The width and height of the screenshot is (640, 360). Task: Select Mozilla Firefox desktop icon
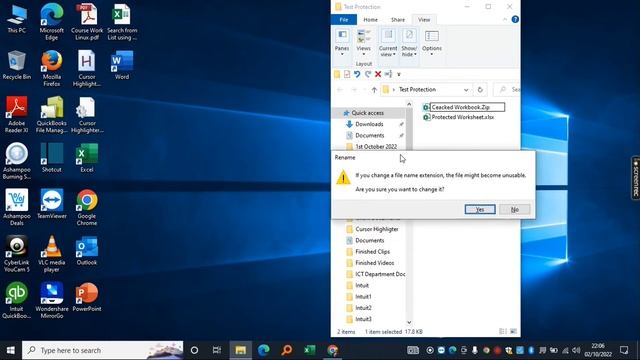[51, 69]
